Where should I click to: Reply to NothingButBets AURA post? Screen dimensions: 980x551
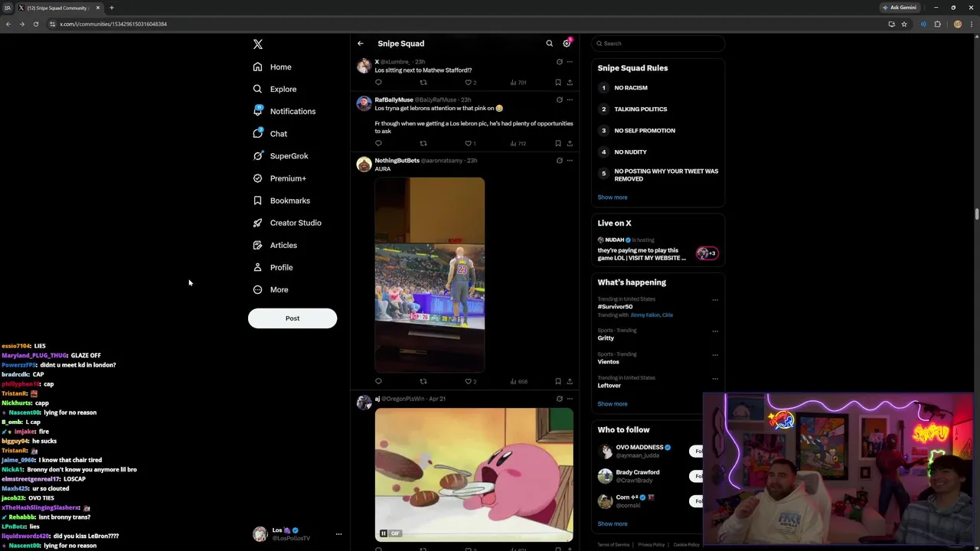click(x=378, y=381)
